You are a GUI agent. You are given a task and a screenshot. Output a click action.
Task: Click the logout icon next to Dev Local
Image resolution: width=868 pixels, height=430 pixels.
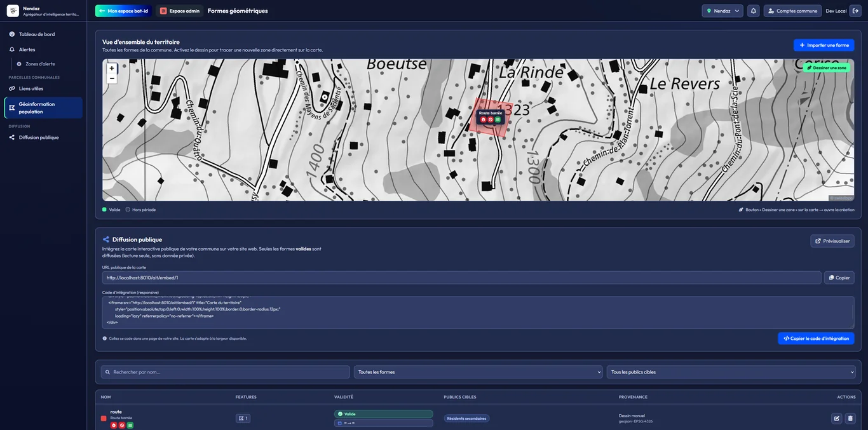[x=855, y=11]
